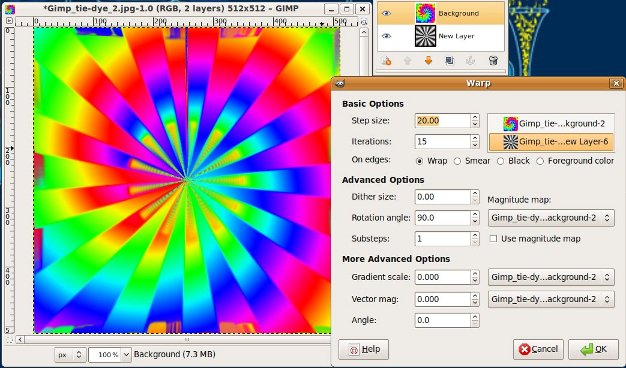Click the vertical scrollbar up arrow
626x368 pixels.
pyautogui.click(x=364, y=32)
